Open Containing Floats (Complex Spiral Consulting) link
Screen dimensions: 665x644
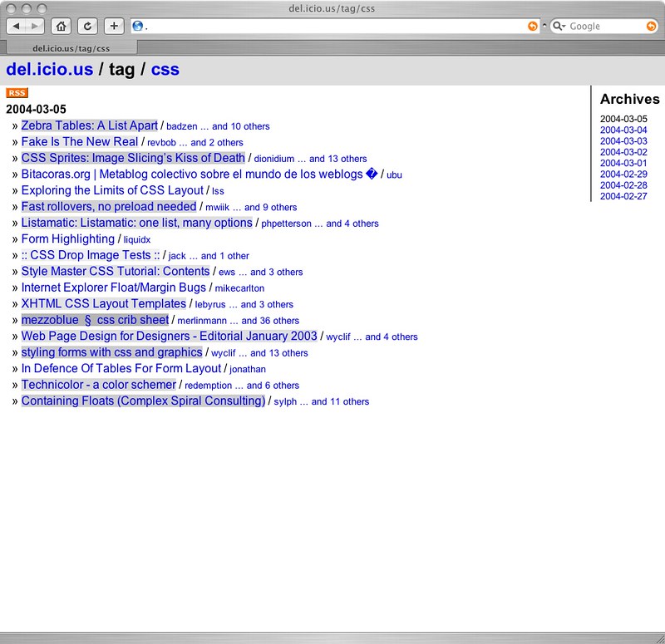pos(143,401)
